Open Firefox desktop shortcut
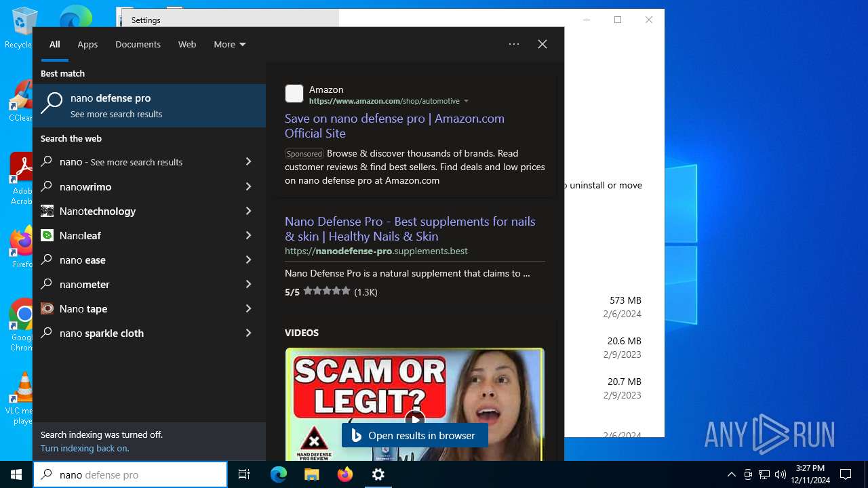 click(x=21, y=247)
